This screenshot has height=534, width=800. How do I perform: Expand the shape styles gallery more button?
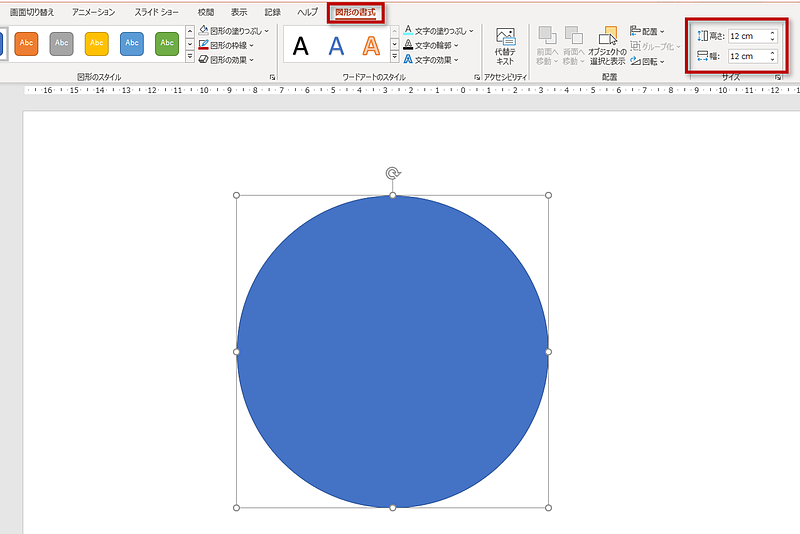tap(190, 57)
